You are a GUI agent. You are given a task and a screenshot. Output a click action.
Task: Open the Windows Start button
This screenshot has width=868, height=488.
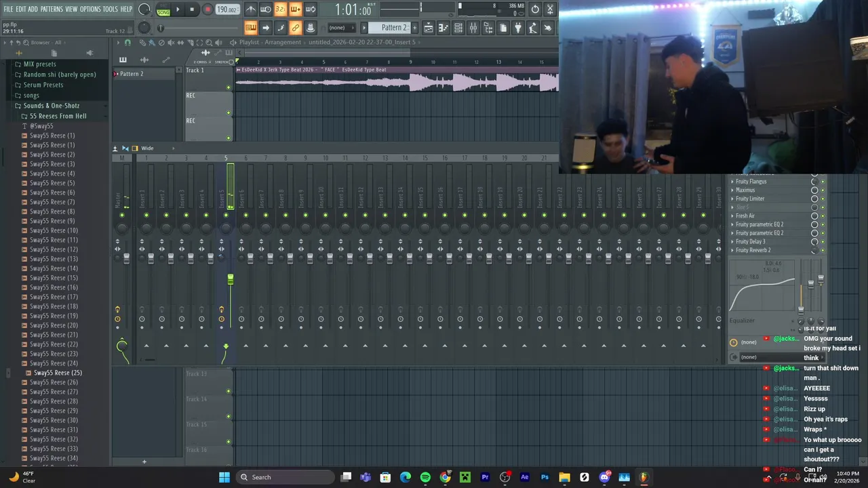[x=224, y=477]
